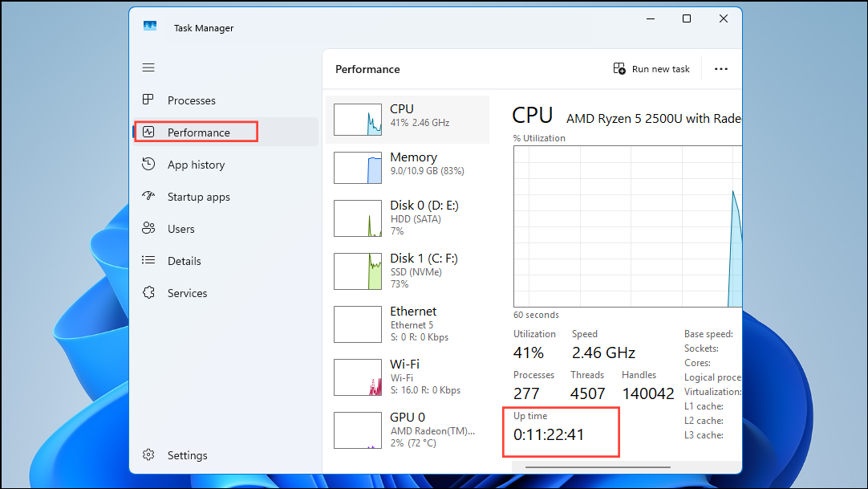Click the Task Manager app icon
This screenshot has height=489, width=868.
pyautogui.click(x=150, y=26)
